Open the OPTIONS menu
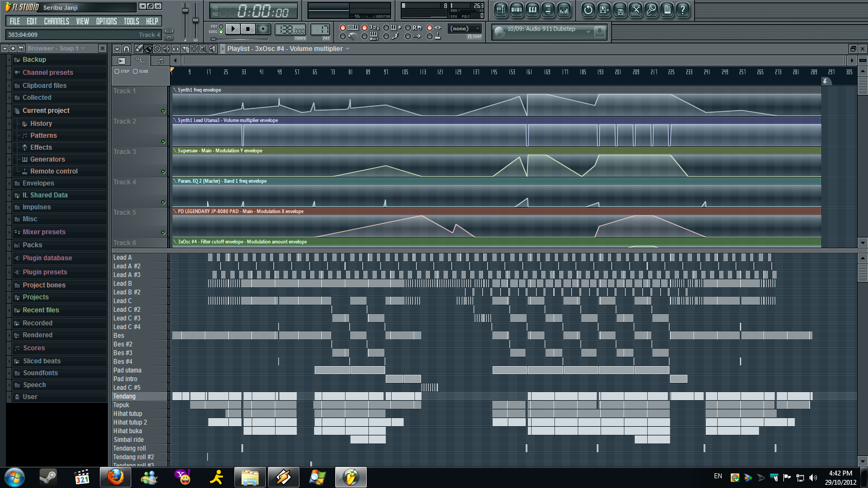 point(106,21)
